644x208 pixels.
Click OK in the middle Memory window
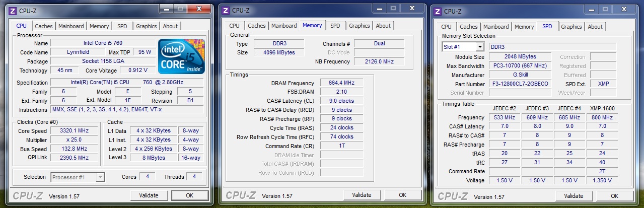[402, 195]
